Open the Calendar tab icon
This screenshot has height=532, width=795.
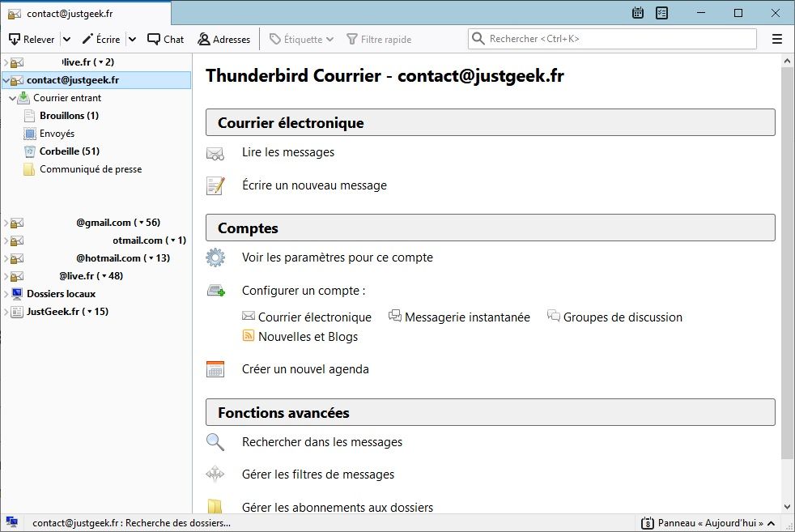638,13
